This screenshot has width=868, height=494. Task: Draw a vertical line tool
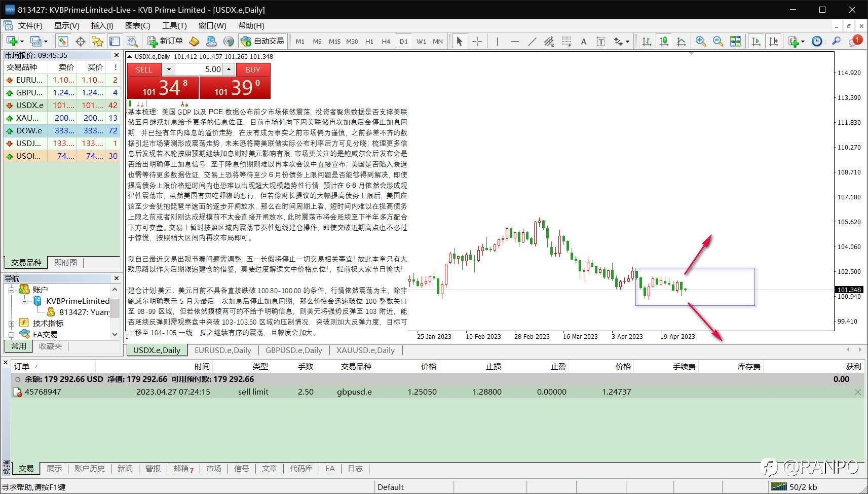(x=498, y=41)
